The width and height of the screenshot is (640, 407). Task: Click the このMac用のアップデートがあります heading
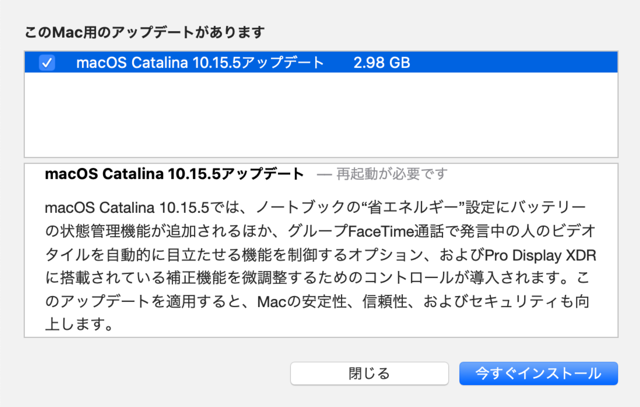point(145,32)
